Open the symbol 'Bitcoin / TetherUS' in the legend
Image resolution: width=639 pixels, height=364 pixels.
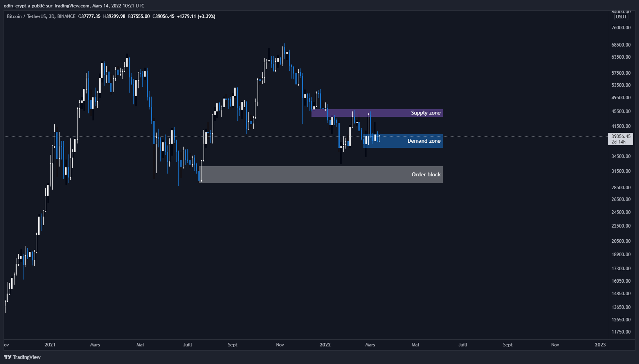click(x=27, y=16)
